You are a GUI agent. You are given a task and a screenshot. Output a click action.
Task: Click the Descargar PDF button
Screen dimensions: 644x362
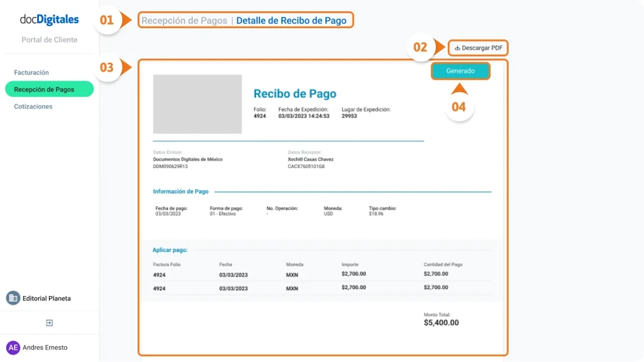(x=478, y=48)
